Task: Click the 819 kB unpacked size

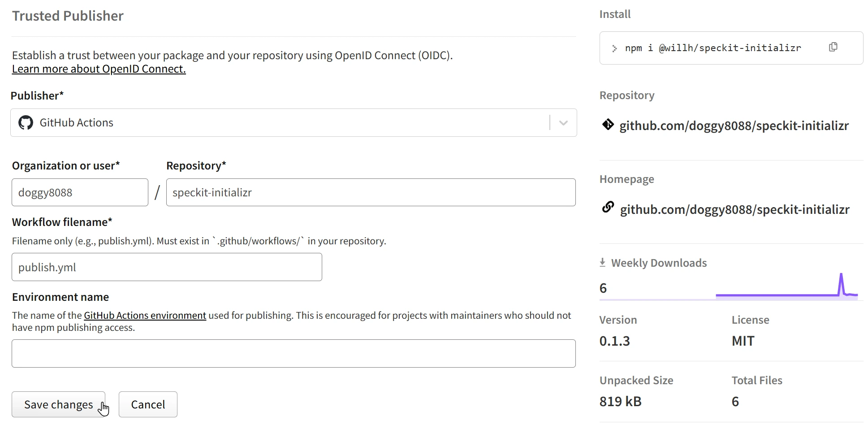Action: point(621,402)
